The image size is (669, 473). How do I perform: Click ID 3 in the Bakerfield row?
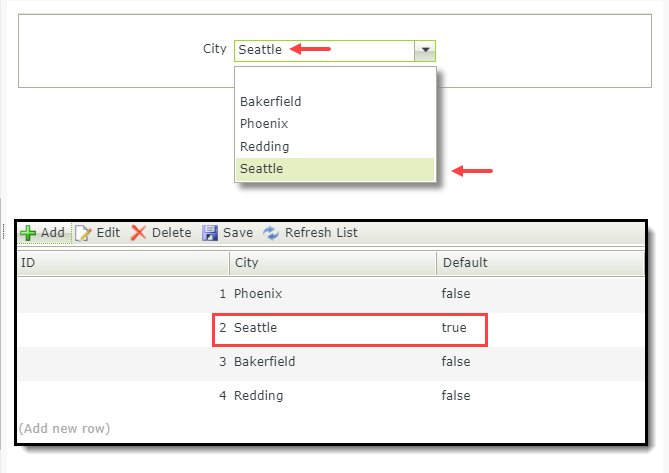tap(223, 362)
